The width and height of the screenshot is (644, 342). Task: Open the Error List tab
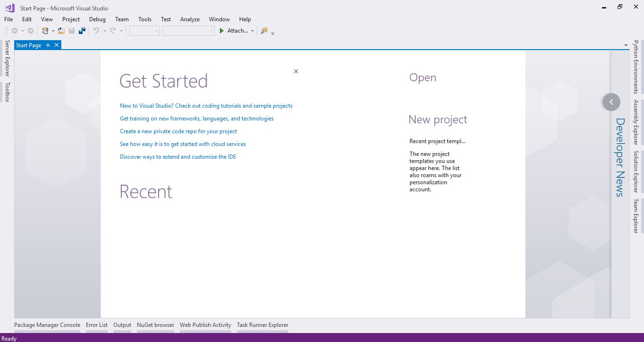[x=97, y=325]
